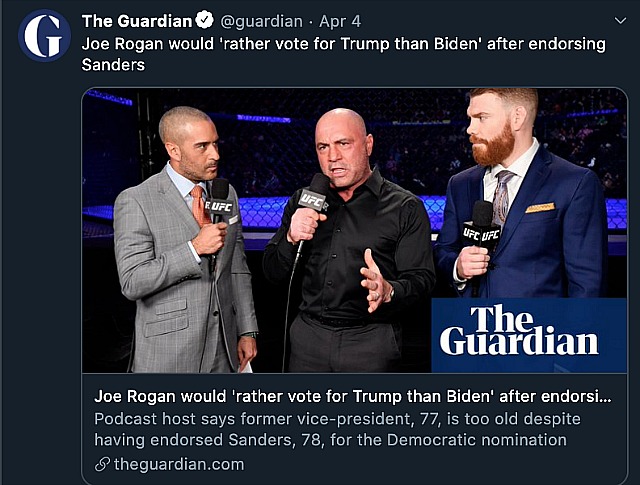Open the tweet options chevron menu
The height and width of the screenshot is (485, 640).
tap(620, 21)
